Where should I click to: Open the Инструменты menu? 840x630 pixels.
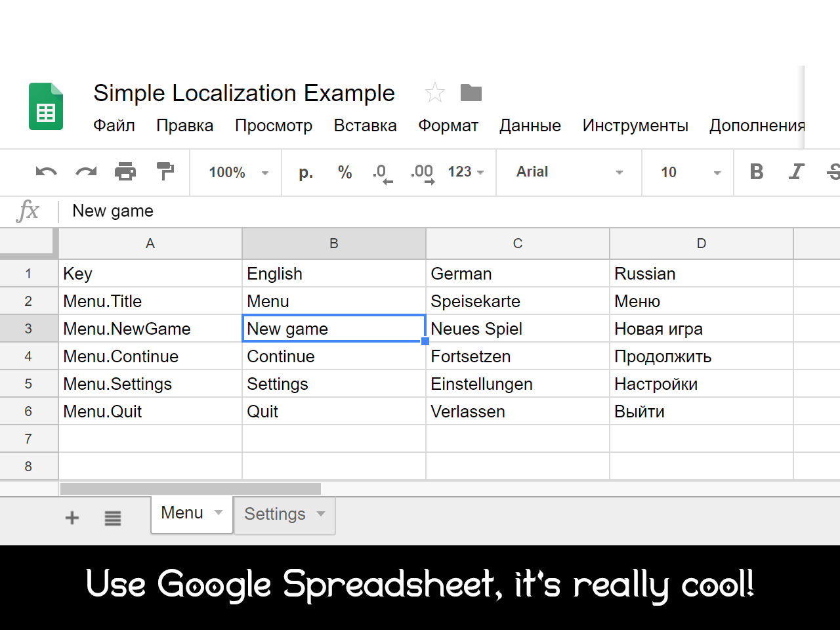pyautogui.click(x=635, y=125)
